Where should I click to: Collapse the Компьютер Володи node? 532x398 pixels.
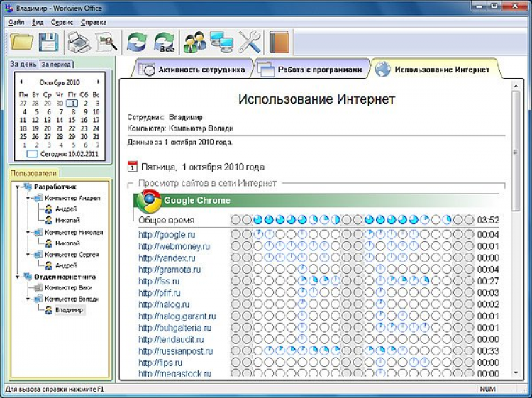(x=28, y=299)
